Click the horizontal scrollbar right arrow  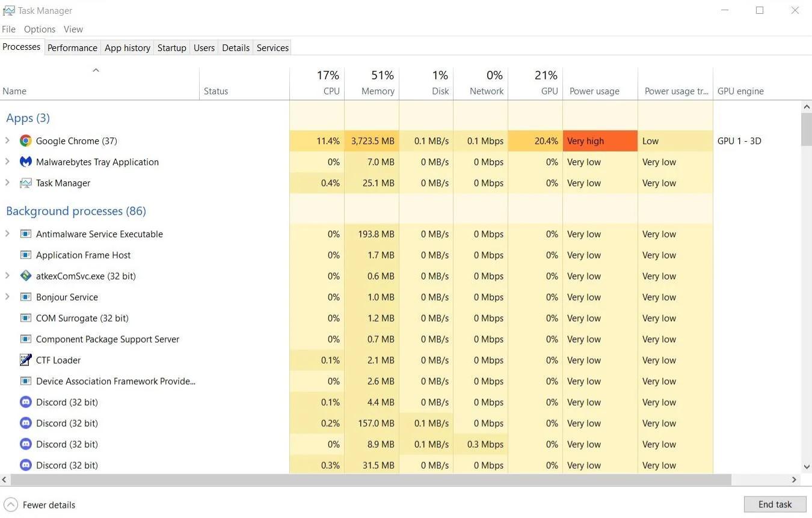point(795,480)
